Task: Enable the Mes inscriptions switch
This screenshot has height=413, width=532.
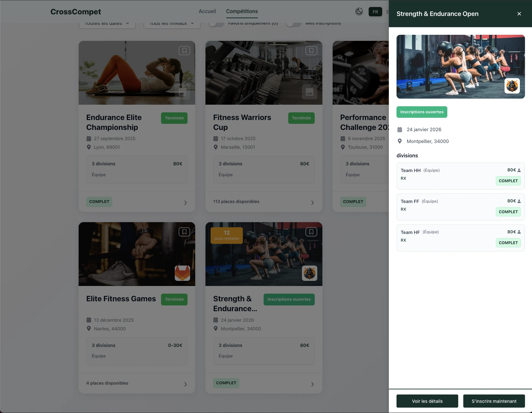Action: [x=293, y=24]
